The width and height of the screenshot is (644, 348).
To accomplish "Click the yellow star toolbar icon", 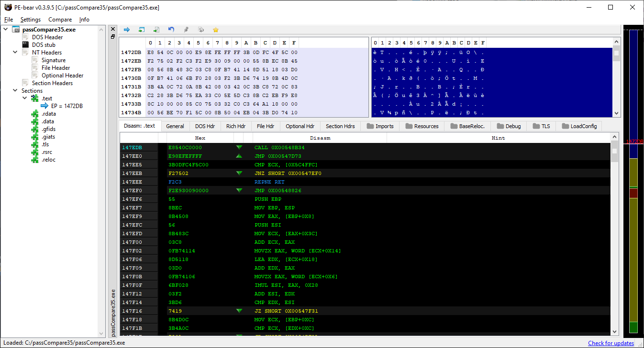I will (216, 30).
